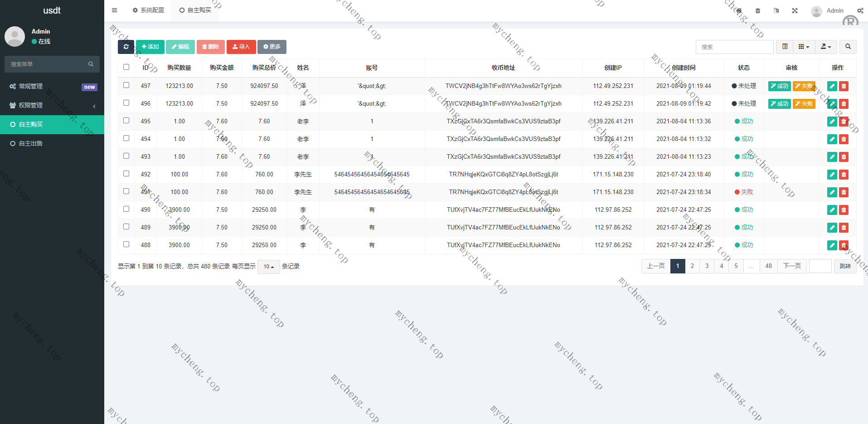This screenshot has height=424, width=868.
Task: Click the green 添加 button
Action: point(150,47)
